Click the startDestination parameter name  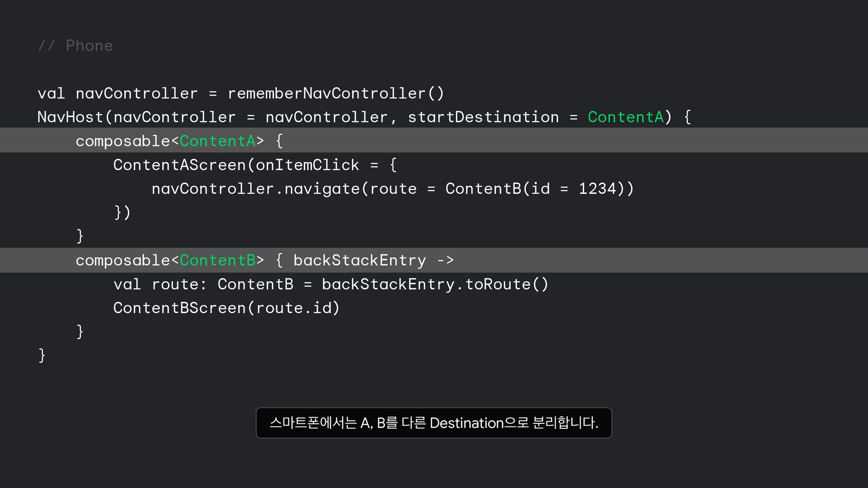[x=483, y=117]
